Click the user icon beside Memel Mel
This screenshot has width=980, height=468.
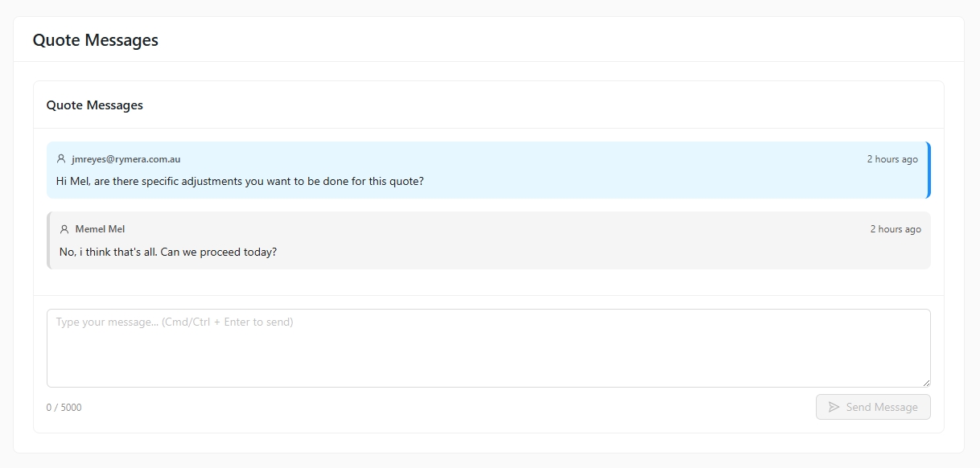point(64,229)
